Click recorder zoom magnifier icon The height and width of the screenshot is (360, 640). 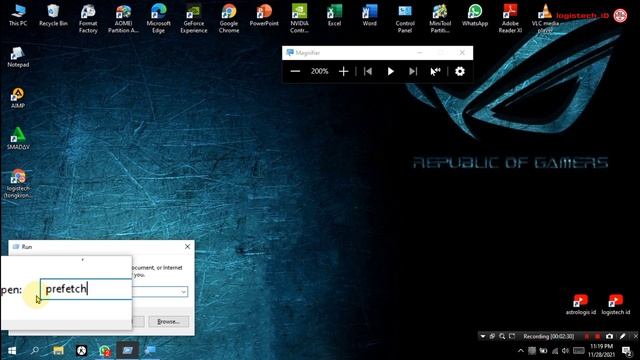pyautogui.click(x=502, y=336)
